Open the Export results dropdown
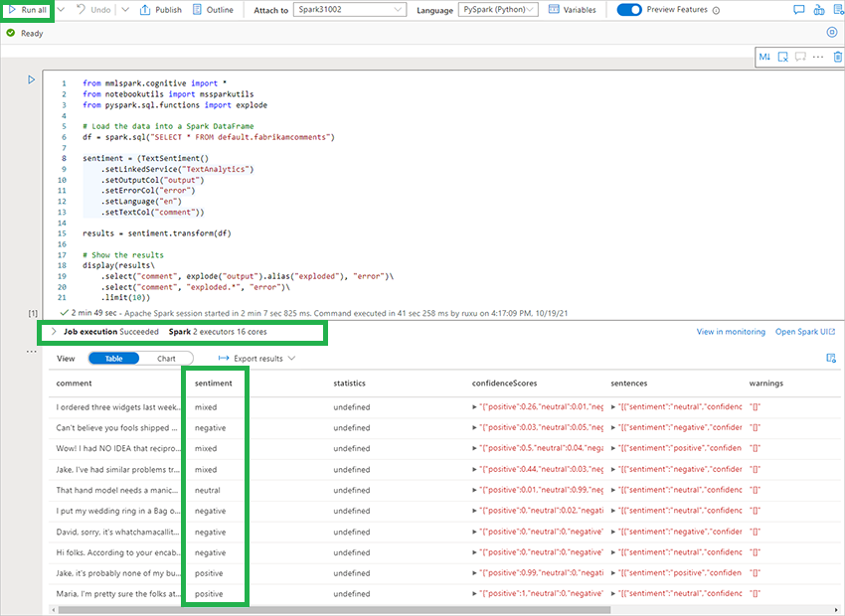This screenshot has width=845, height=616. click(x=257, y=359)
